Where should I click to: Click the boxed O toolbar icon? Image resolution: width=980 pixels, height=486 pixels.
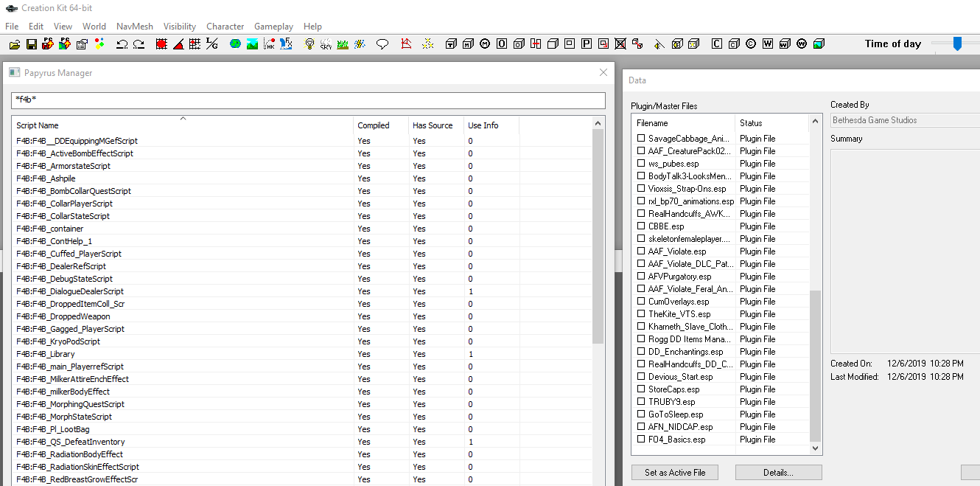(x=502, y=44)
